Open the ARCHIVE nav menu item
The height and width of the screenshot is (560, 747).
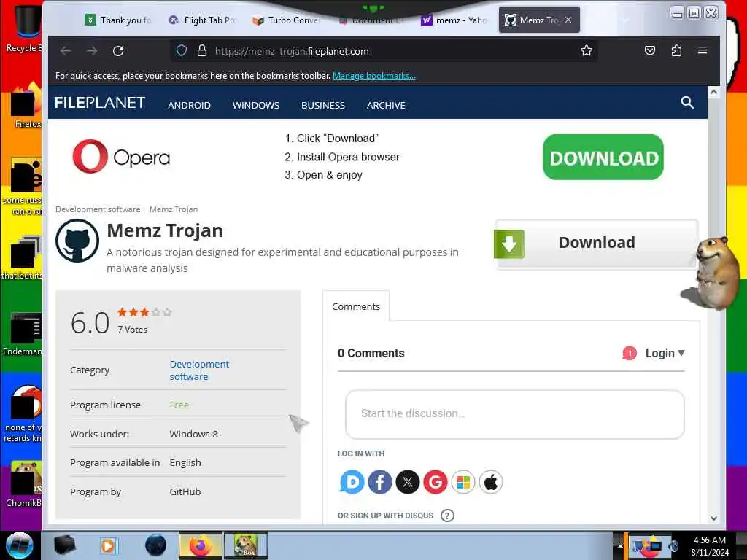[x=386, y=105]
